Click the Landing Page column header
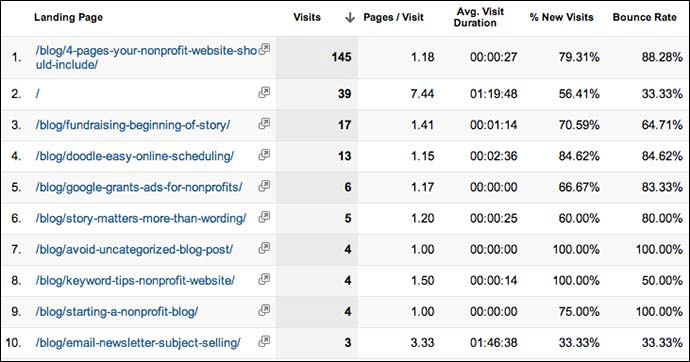 (x=68, y=17)
